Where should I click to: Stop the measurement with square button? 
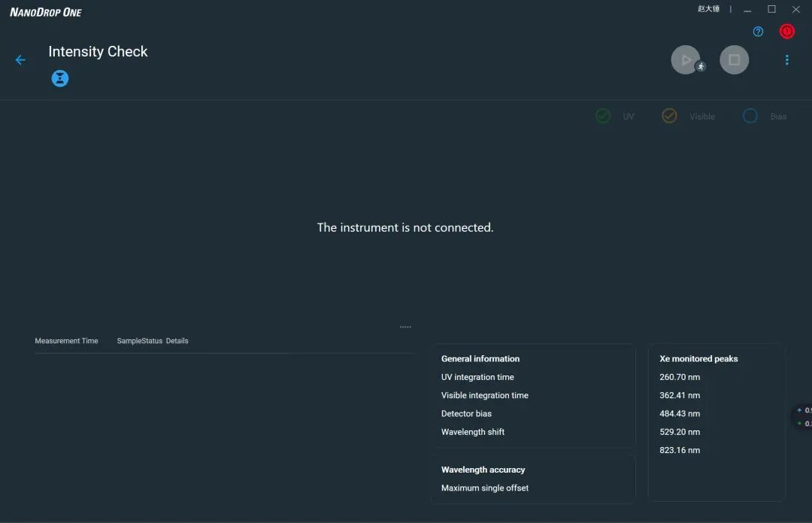pyautogui.click(x=735, y=59)
